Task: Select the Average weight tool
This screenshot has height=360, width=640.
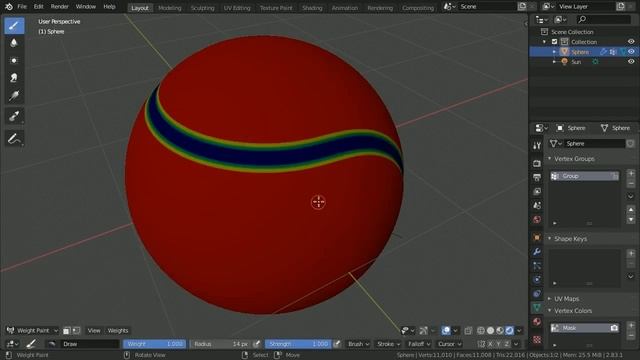Action: tap(14, 60)
